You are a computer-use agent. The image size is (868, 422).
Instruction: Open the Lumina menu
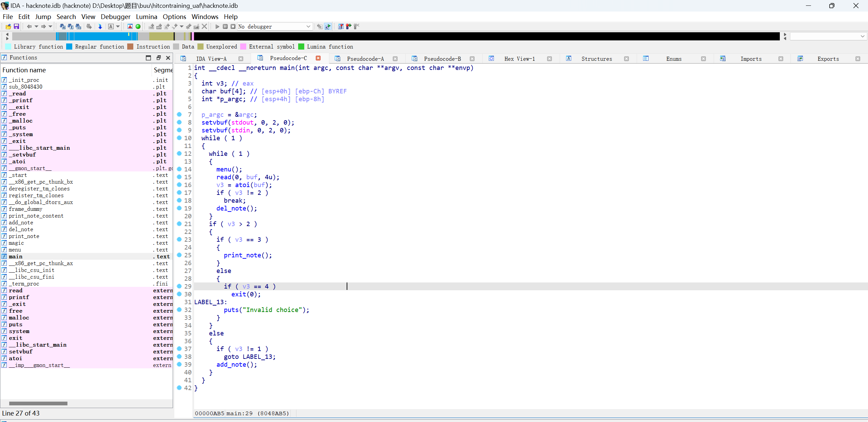tap(147, 17)
